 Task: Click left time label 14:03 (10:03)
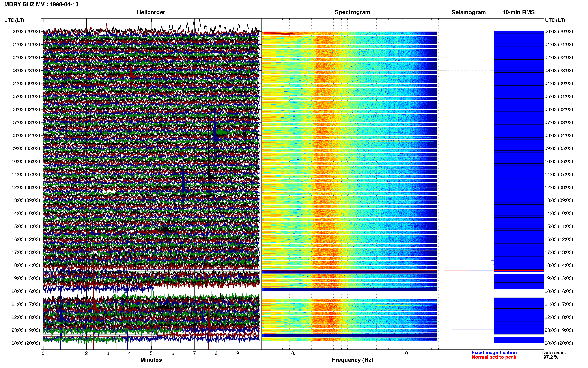pyautogui.click(x=26, y=213)
